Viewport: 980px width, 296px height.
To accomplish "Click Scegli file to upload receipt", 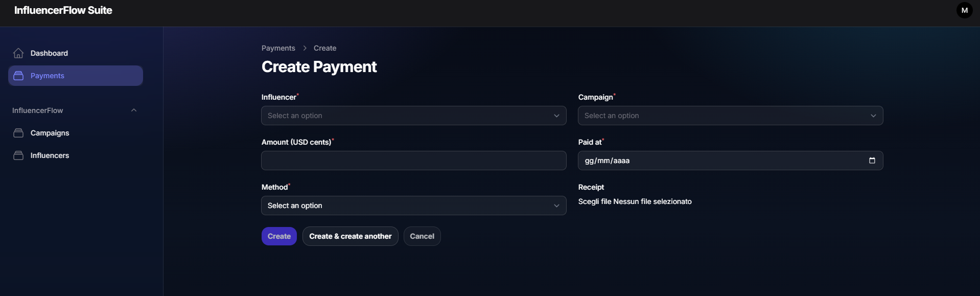I will pyautogui.click(x=595, y=201).
